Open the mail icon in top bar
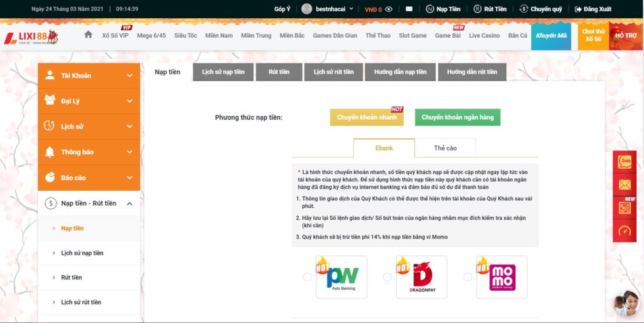The image size is (644, 323). coord(409,9)
